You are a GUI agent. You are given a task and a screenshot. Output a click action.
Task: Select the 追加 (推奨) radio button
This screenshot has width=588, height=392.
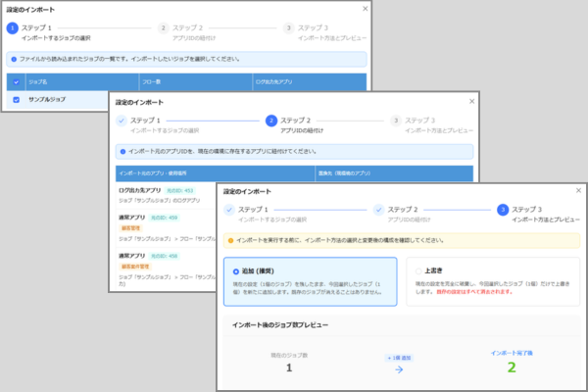pyautogui.click(x=236, y=271)
